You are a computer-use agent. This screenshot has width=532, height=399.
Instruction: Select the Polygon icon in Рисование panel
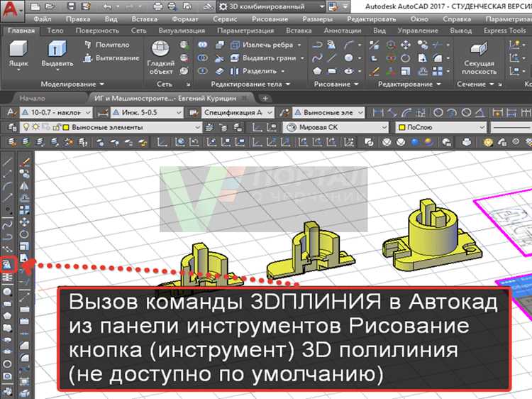click(x=317, y=71)
